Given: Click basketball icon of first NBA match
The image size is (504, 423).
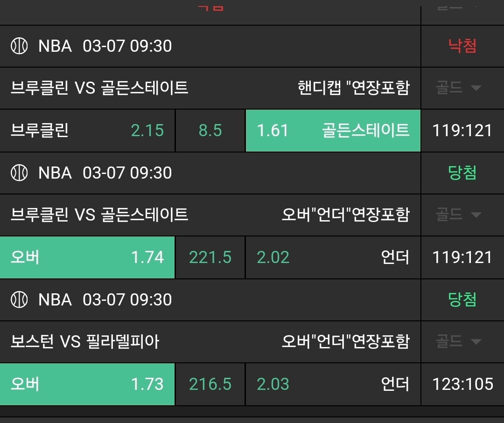Looking at the screenshot, I should (x=19, y=46).
